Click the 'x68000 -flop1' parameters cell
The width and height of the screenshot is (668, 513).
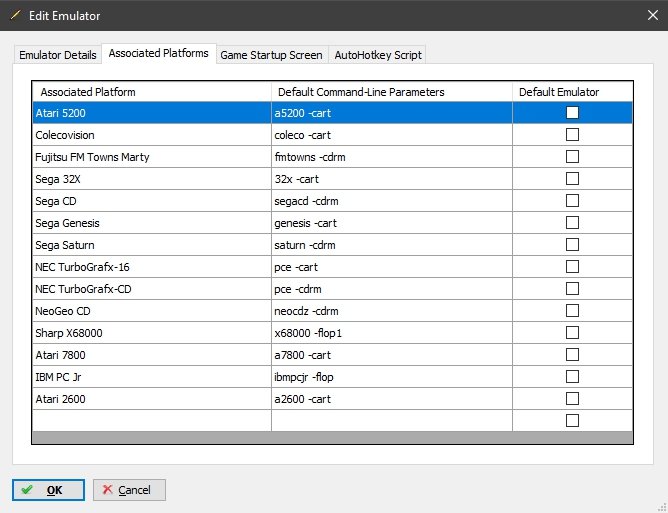[x=392, y=333]
